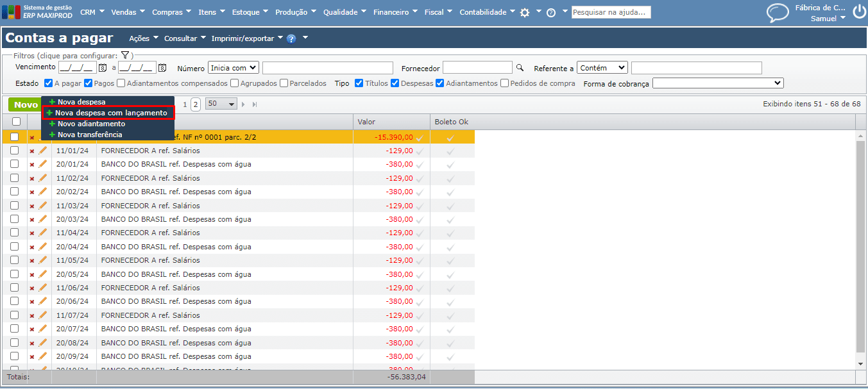Enable the Pedidos de compra filter
The width and height of the screenshot is (868, 389).
pyautogui.click(x=505, y=83)
